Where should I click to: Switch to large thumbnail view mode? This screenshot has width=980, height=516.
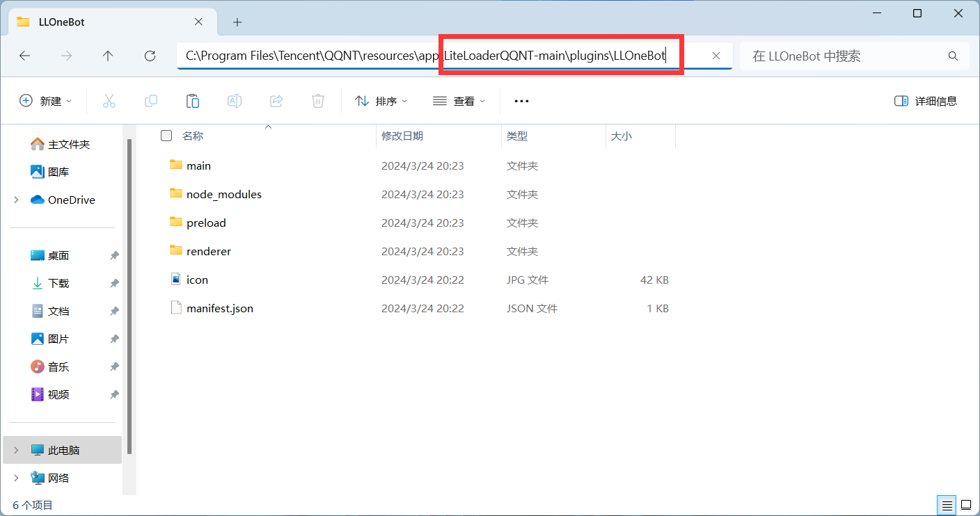click(966, 505)
